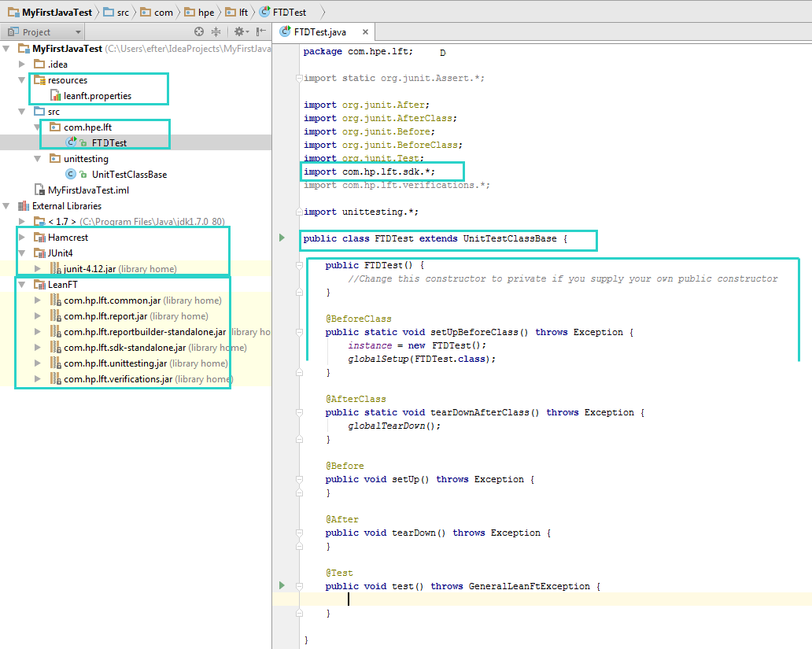Click the scroll-from-source crosshair icon in Project toolbar
The width and height of the screenshot is (812, 649).
199,31
